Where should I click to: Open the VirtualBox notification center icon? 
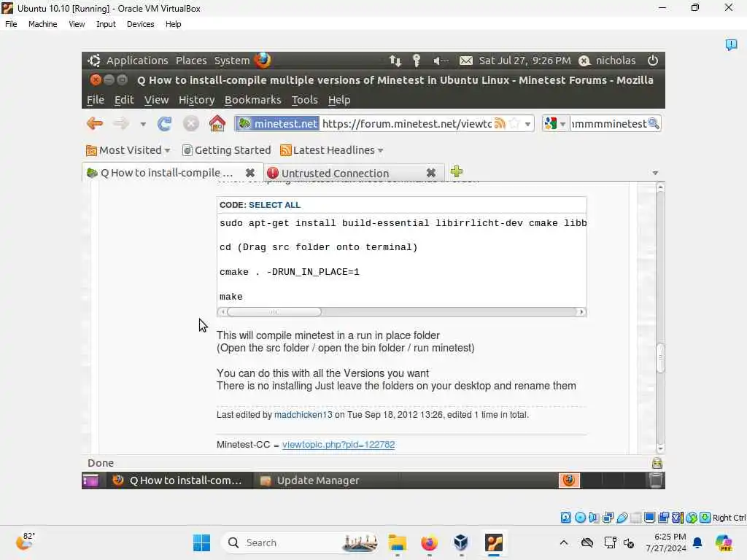(x=731, y=44)
